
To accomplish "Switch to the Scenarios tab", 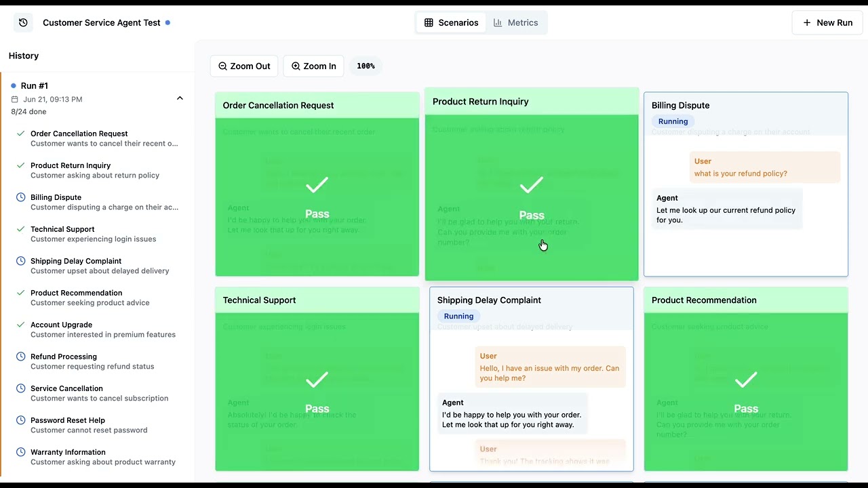I will tap(451, 22).
